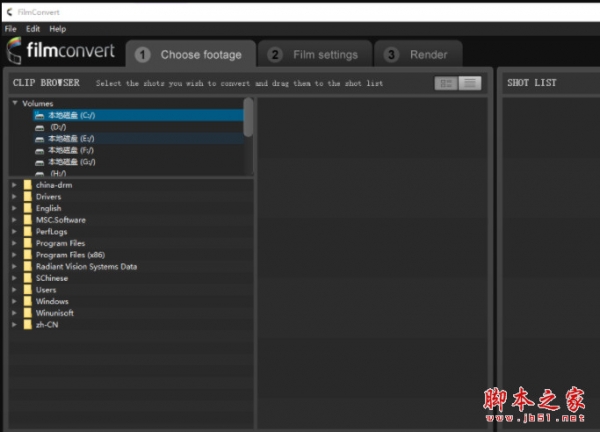
Task: Open the File menu
Action: click(10, 29)
